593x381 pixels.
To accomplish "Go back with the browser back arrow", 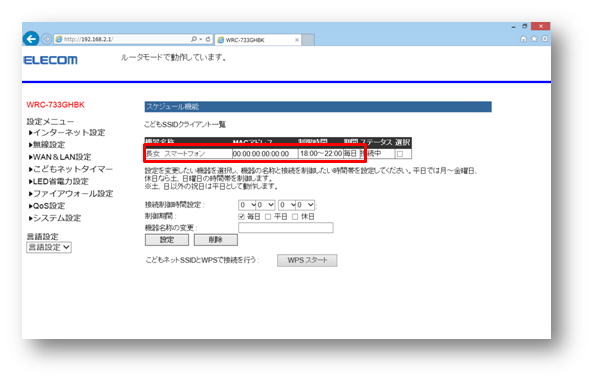I will coord(31,39).
